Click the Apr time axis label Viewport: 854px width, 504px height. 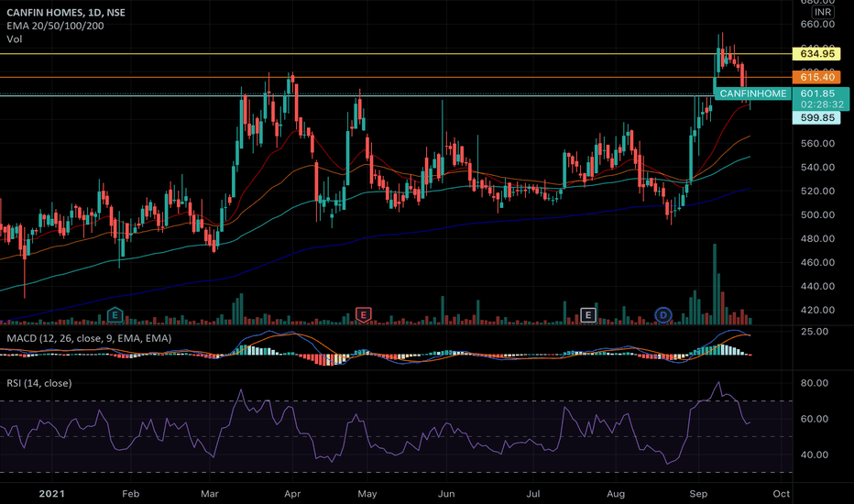(292, 494)
